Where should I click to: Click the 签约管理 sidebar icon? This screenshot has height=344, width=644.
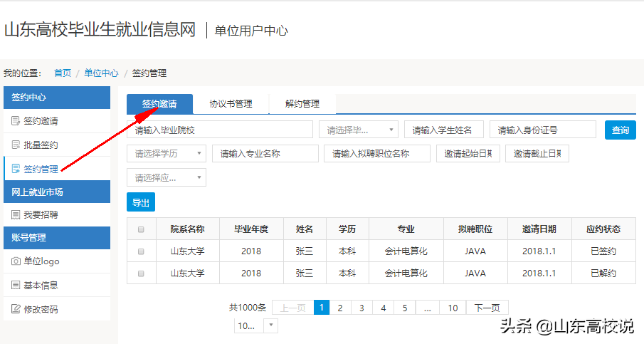pos(16,169)
